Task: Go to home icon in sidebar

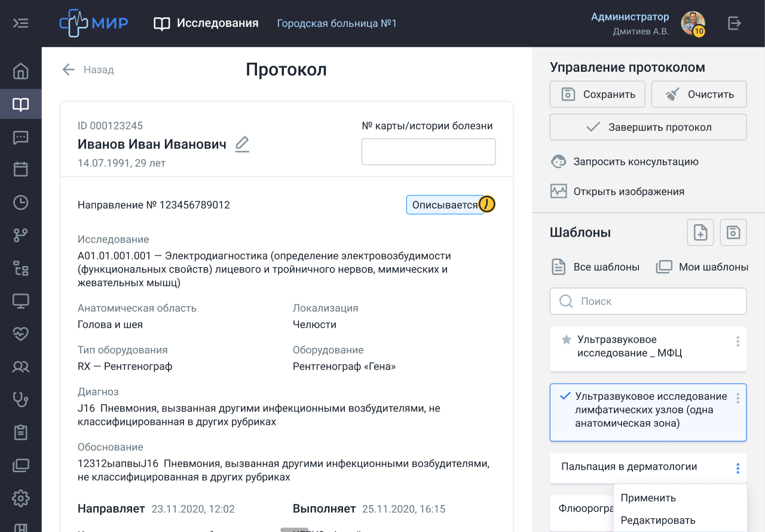Action: 21,71
